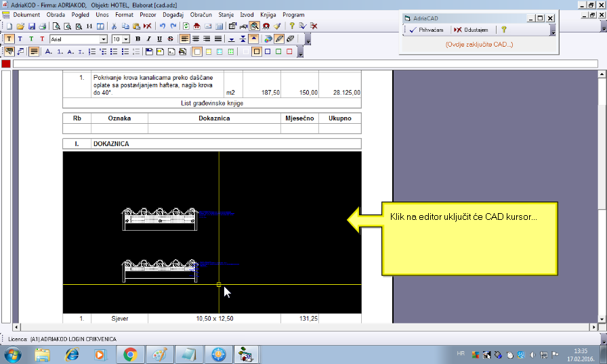Viewport: 607px width, 364px height.
Task: Click the Ovdje zaključite CAD text
Action: click(479, 45)
